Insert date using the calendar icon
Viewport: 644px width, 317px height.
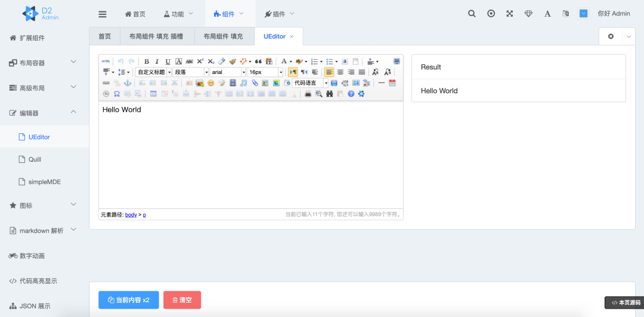[x=392, y=83]
